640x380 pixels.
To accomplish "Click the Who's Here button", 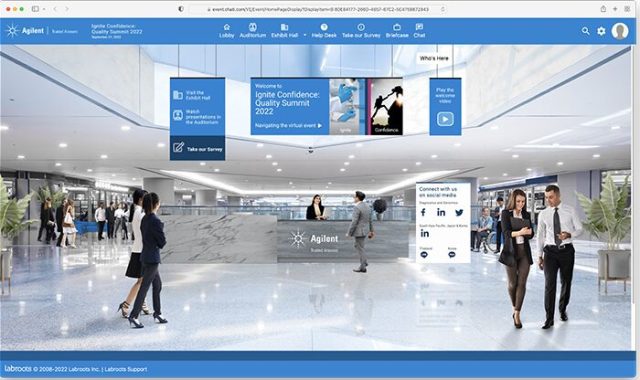I will (434, 58).
